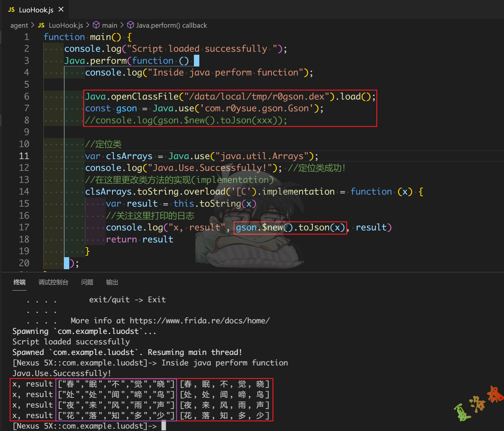Switch to the 输出 panel tab
The width and height of the screenshot is (504, 431).
tap(112, 282)
